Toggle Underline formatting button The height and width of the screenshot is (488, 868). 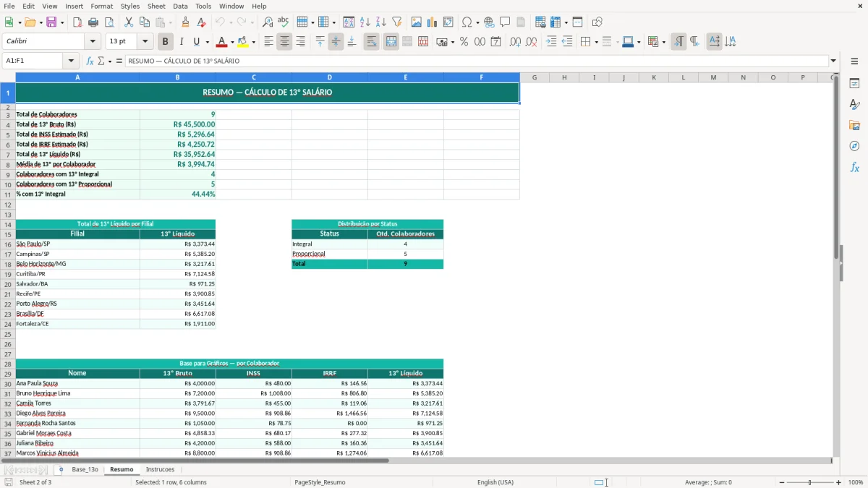click(x=197, y=42)
